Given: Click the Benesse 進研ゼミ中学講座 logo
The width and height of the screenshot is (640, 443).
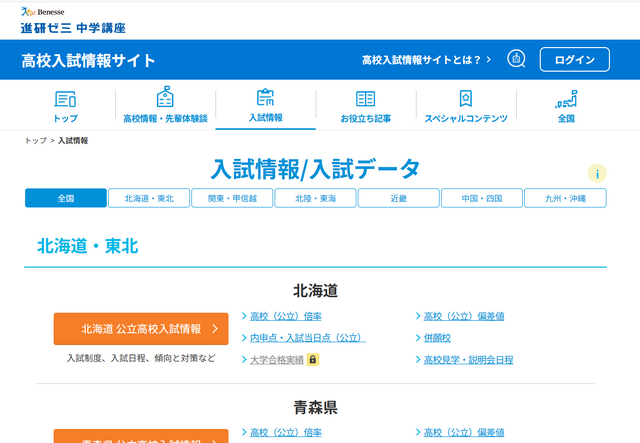Looking at the screenshot, I should (x=73, y=20).
